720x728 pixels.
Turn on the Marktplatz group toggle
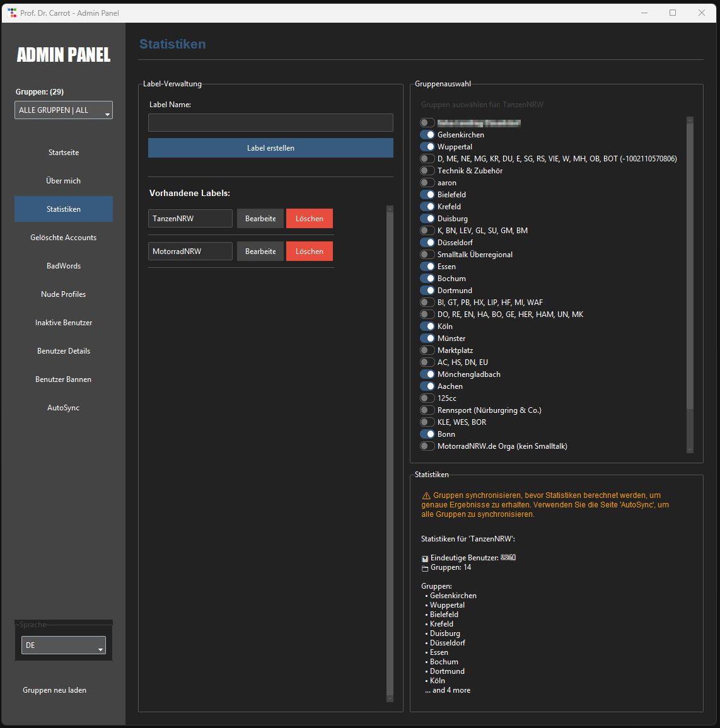(x=427, y=350)
